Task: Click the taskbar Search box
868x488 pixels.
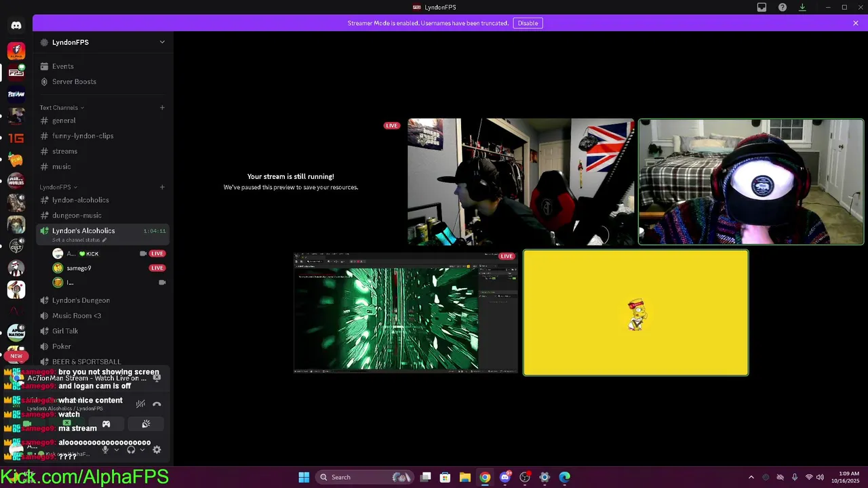Action: coord(365,477)
